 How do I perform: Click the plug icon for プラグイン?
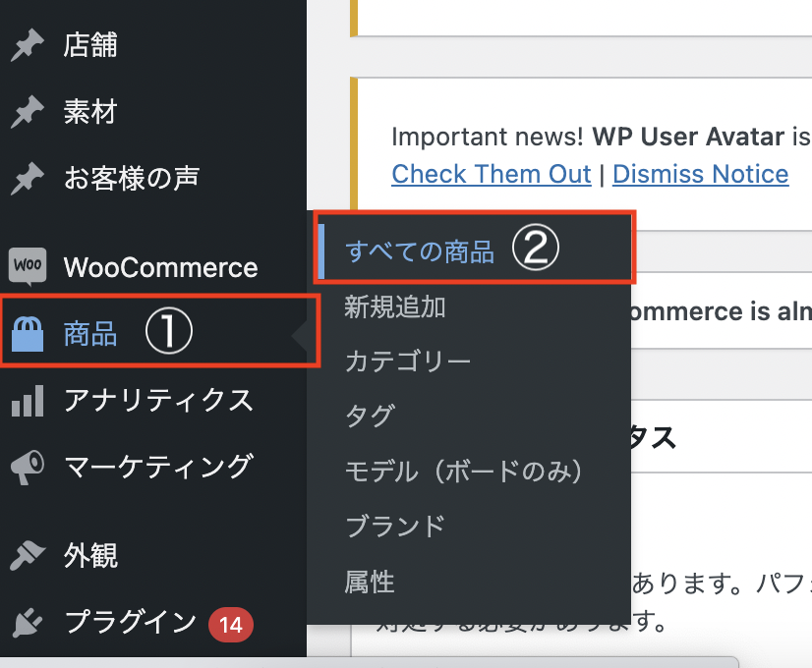(x=28, y=622)
